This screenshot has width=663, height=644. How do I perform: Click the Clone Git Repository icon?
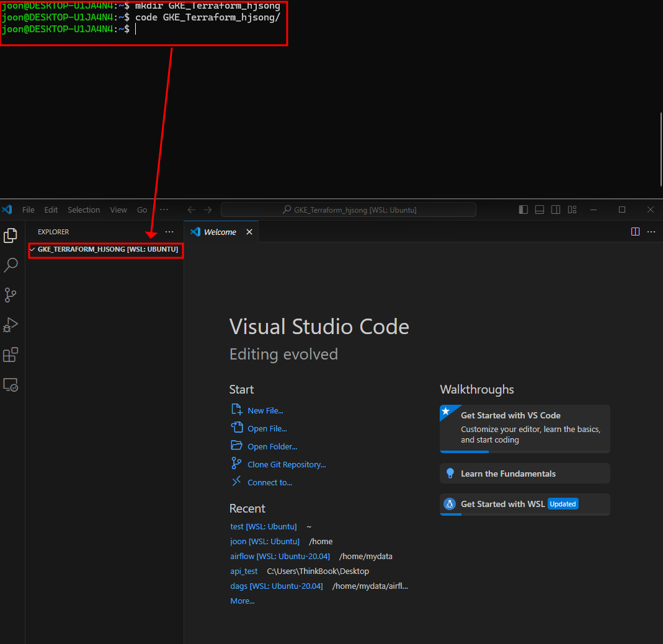pos(236,464)
